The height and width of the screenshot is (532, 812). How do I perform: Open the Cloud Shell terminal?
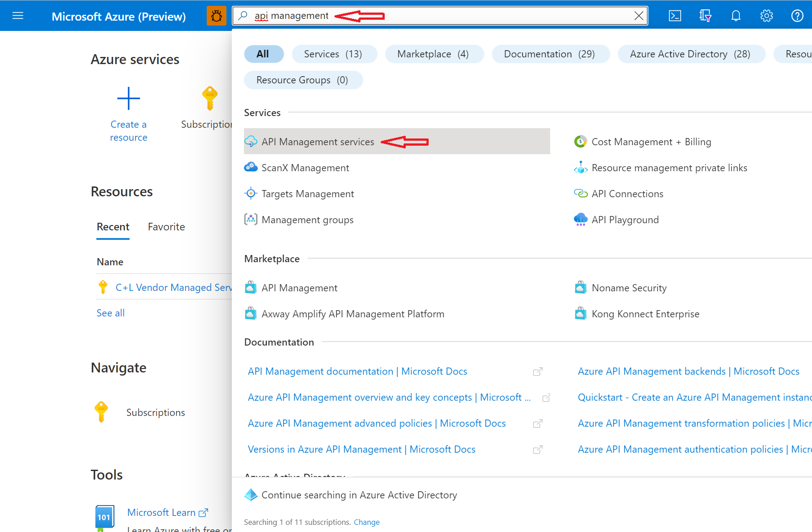click(x=675, y=16)
